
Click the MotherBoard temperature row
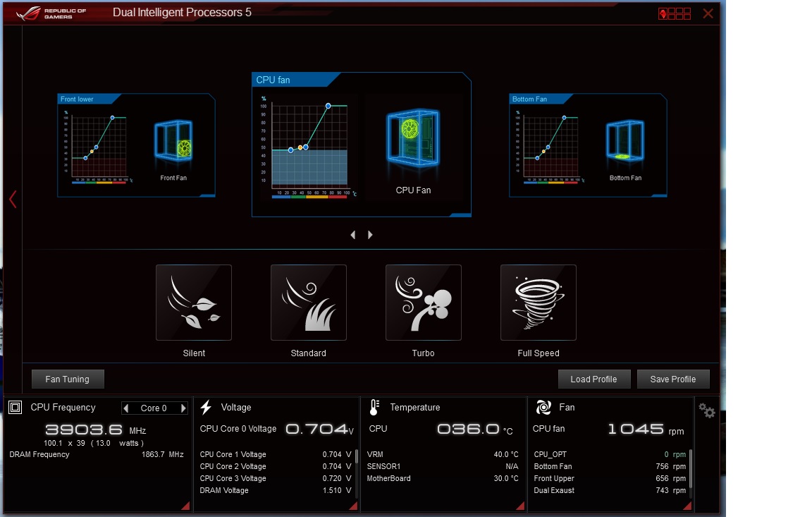(443, 478)
